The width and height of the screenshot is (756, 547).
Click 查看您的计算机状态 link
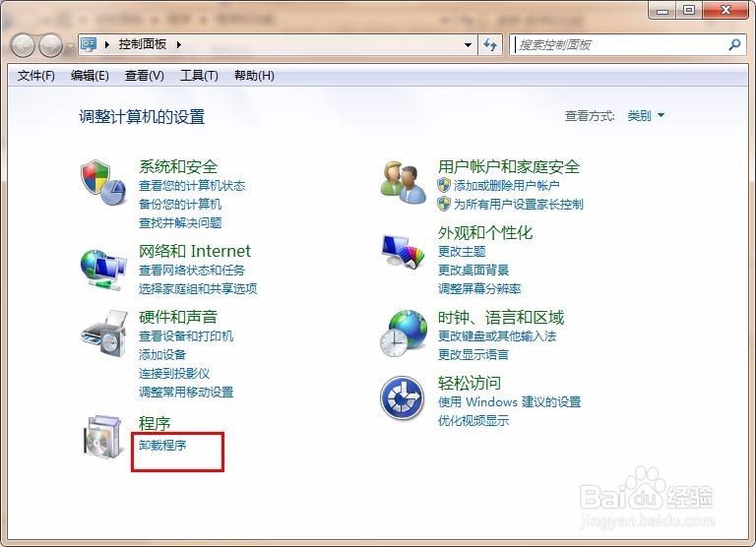[x=192, y=186]
